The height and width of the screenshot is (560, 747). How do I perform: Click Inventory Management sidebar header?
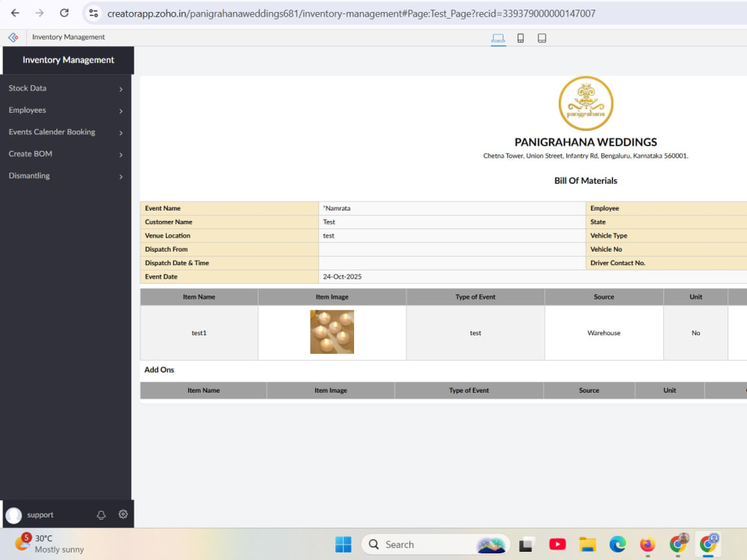[x=68, y=60]
